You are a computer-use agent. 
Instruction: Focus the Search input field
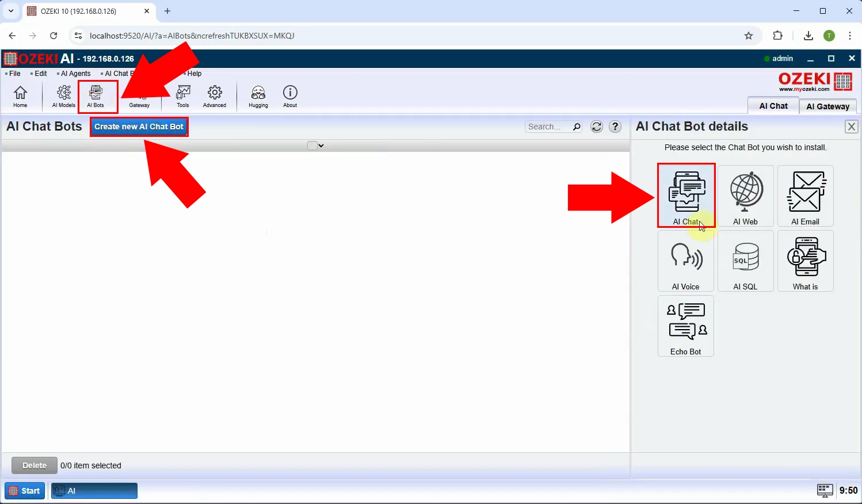[548, 127]
